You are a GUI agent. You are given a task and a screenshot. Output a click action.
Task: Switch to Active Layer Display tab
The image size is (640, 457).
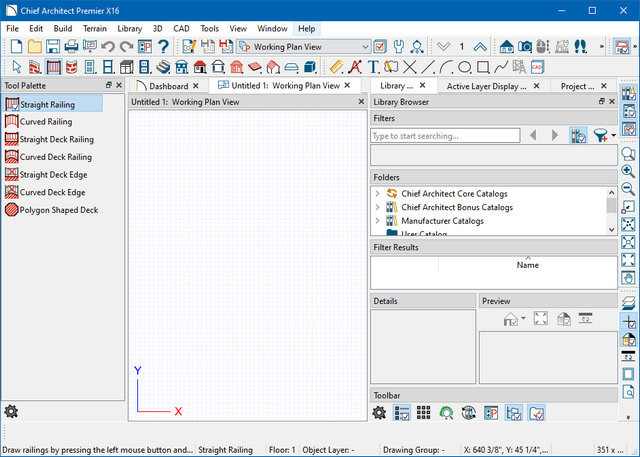(486, 87)
